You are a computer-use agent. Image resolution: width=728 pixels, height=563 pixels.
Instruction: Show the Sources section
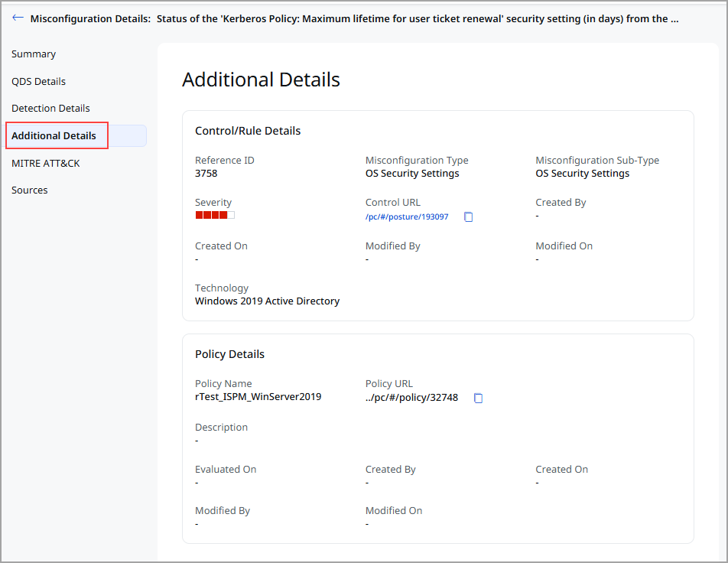pos(30,190)
